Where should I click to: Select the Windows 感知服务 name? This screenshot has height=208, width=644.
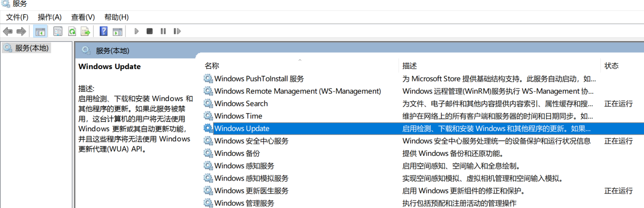pyautogui.click(x=244, y=166)
